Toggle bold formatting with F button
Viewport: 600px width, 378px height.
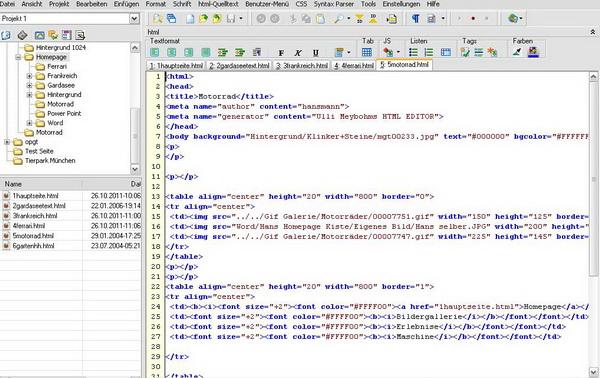[281, 53]
